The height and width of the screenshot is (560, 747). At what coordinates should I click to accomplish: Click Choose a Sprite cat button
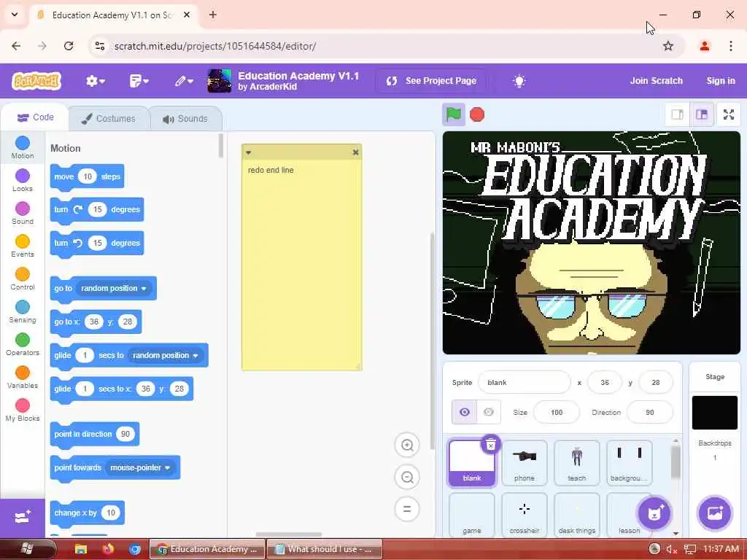click(x=654, y=513)
